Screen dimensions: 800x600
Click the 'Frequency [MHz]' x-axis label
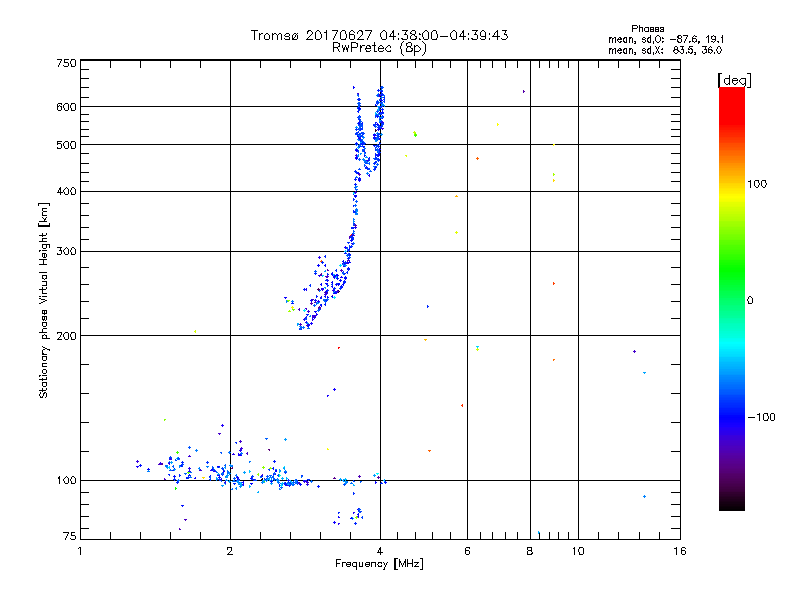point(379,564)
